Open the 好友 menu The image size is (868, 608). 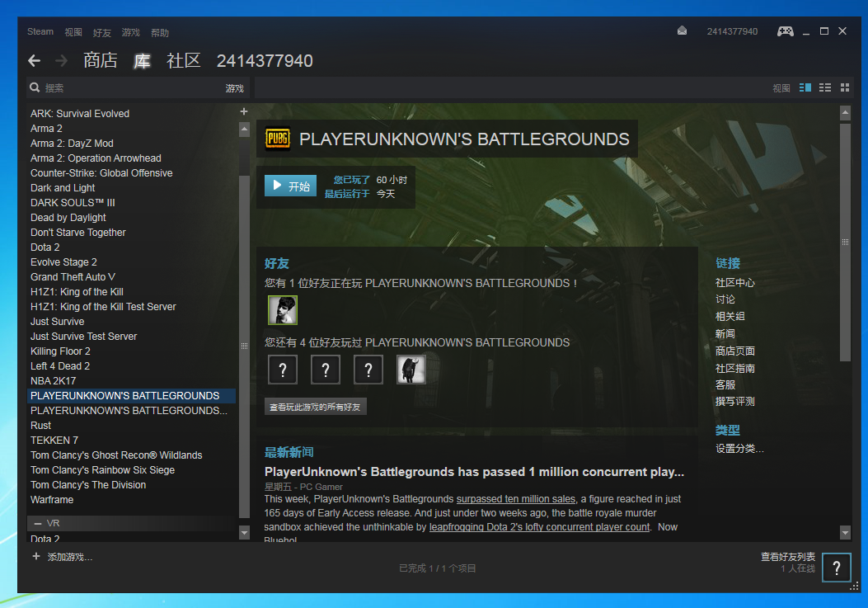(102, 33)
